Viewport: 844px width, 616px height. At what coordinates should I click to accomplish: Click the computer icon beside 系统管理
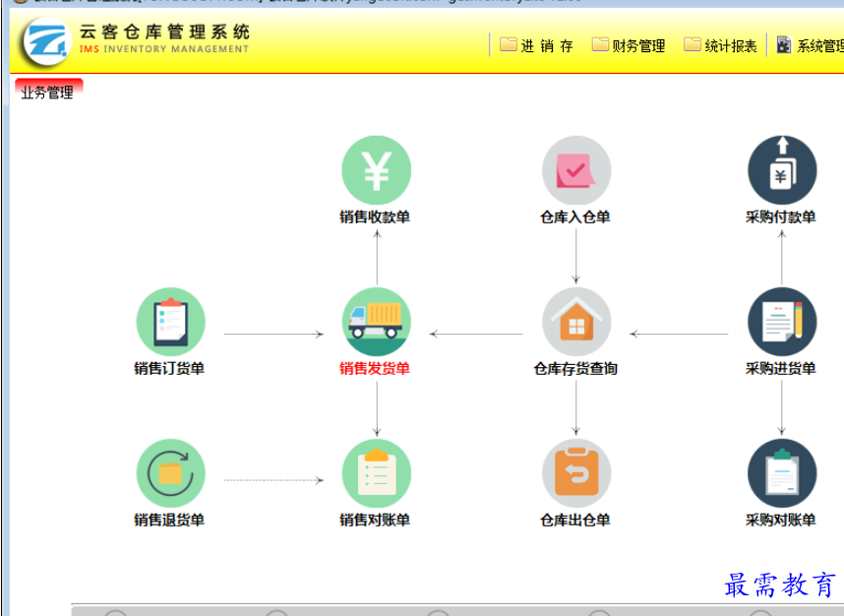(x=783, y=44)
